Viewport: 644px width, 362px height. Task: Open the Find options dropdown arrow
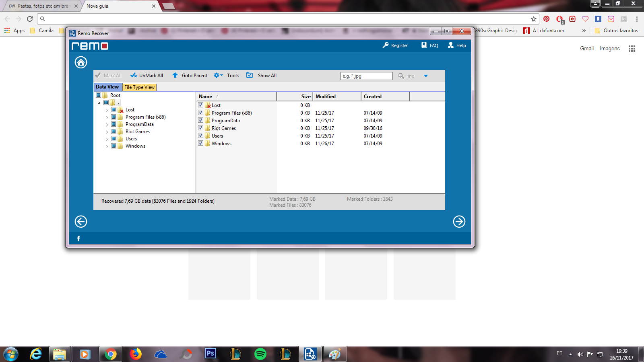[x=426, y=76]
